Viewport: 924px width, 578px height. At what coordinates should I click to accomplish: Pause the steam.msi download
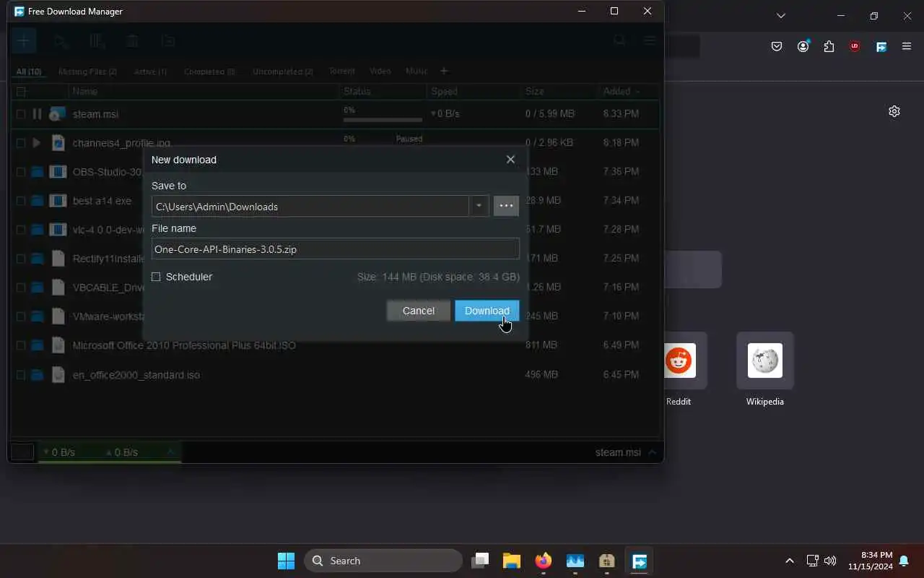37,114
